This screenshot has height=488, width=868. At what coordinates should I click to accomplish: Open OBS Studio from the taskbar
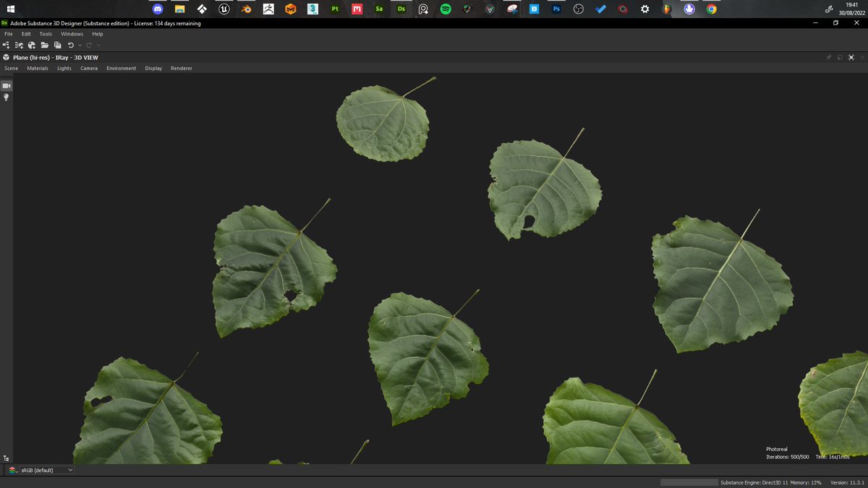(578, 9)
